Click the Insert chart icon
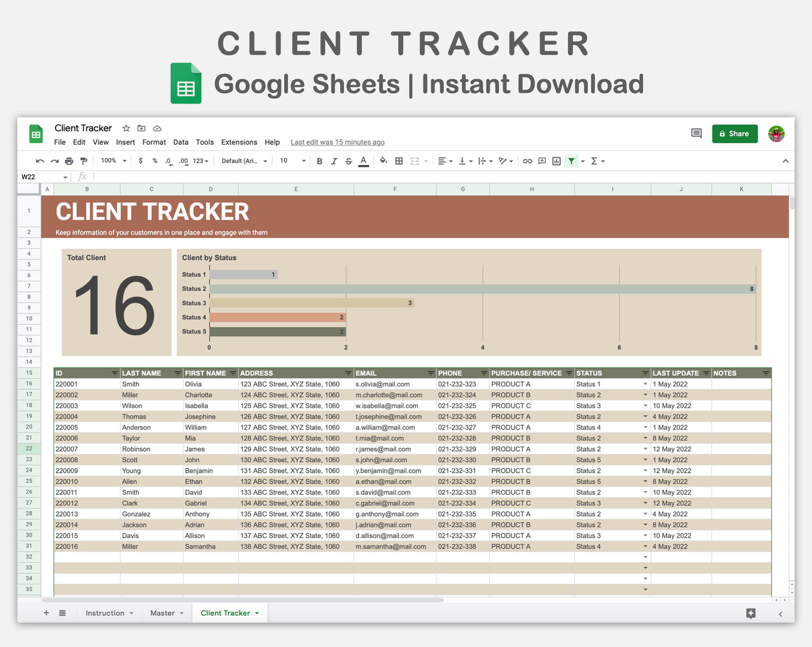Viewport: 812px width, 647px height. (x=556, y=161)
